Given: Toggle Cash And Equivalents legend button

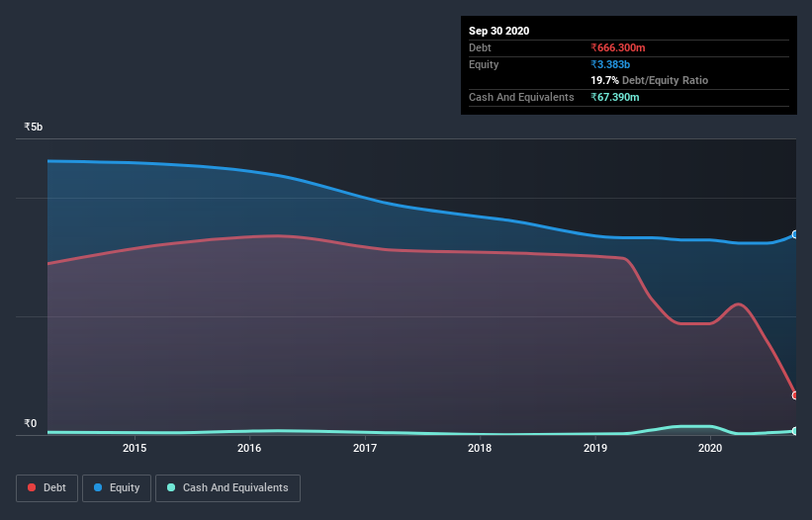Looking at the screenshot, I should pos(227,488).
